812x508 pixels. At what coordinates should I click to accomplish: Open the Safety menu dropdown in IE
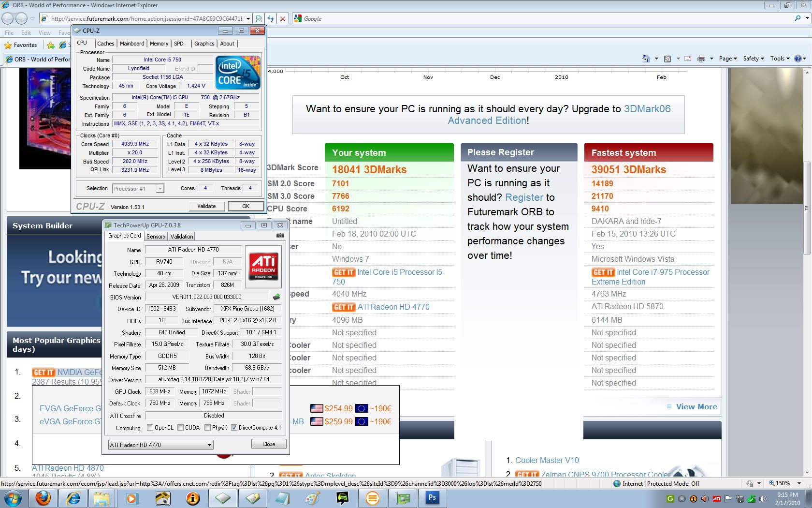pos(754,59)
